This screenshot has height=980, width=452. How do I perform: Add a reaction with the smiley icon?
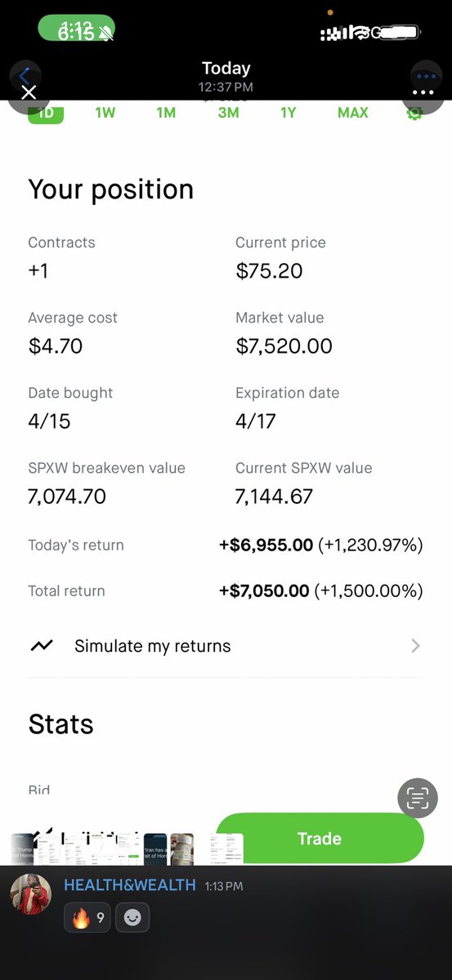click(132, 917)
